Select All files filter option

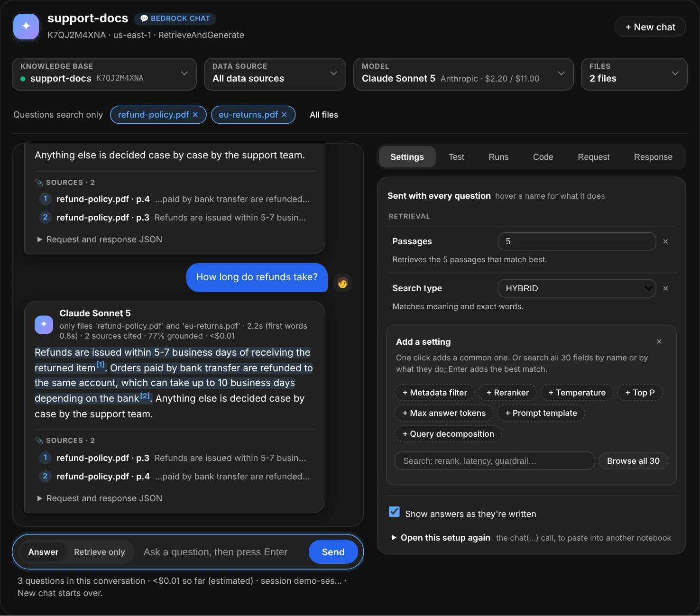point(324,115)
